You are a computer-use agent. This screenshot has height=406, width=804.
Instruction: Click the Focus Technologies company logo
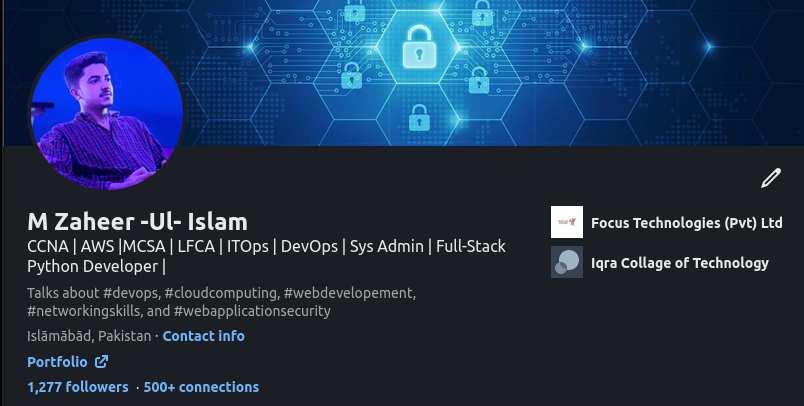click(567, 222)
